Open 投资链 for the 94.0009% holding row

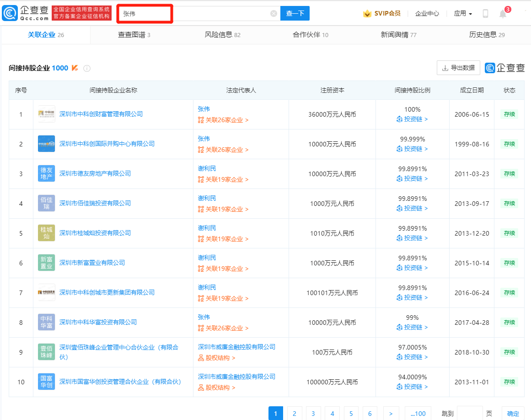coord(412,387)
